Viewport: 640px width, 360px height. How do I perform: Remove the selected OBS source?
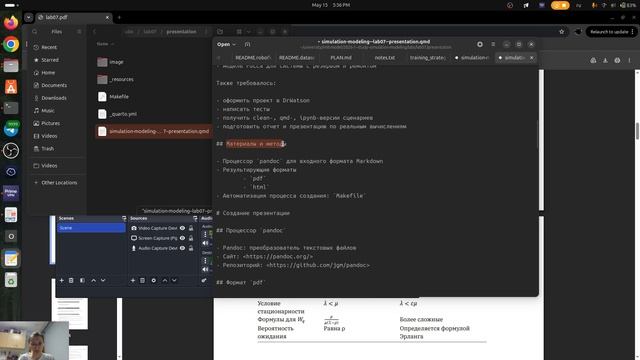click(142, 280)
